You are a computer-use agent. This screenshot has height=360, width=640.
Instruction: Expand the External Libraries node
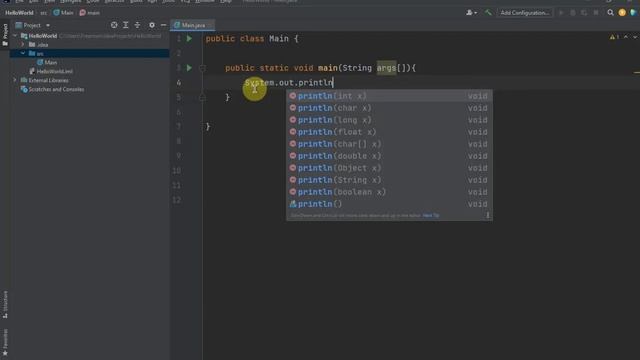coord(15,80)
